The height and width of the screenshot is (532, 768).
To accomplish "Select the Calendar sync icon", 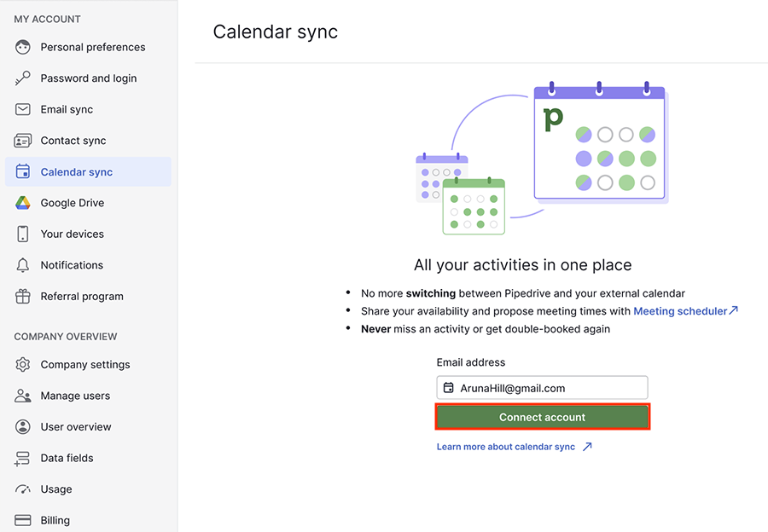I will click(x=21, y=171).
